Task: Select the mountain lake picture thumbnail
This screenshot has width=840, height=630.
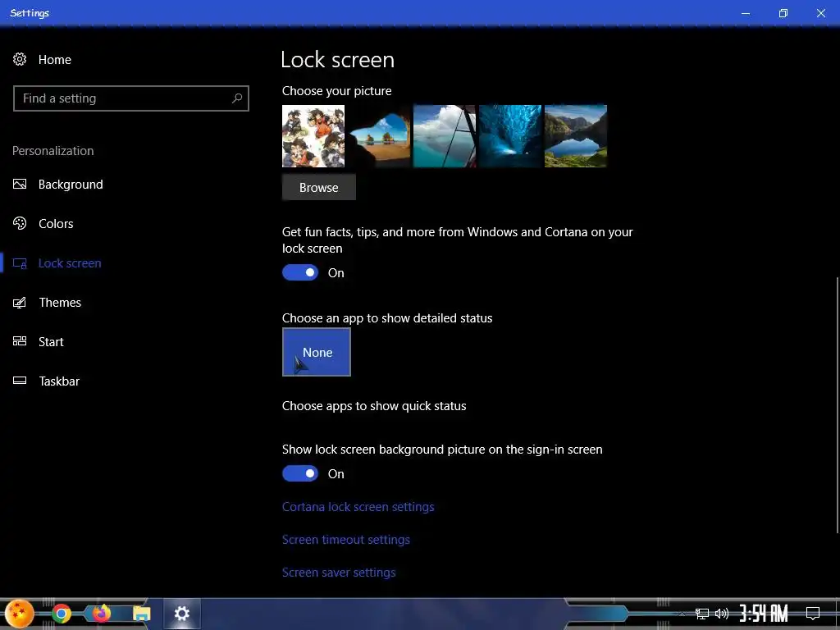Action: (x=576, y=136)
